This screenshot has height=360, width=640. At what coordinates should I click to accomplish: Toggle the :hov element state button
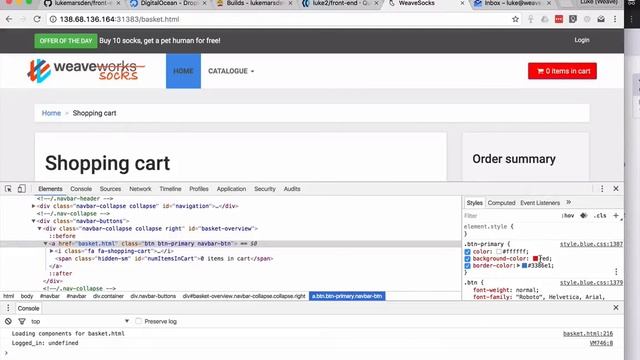[567, 216]
